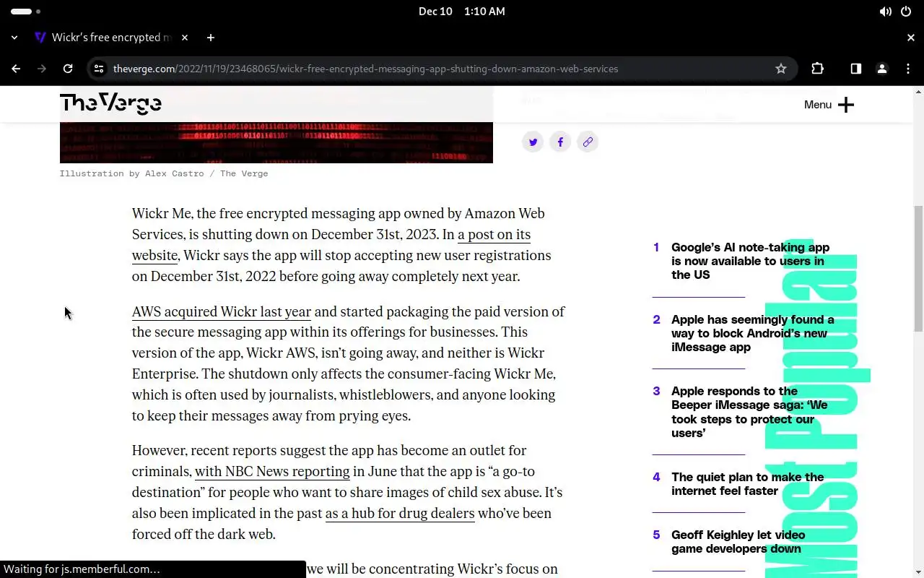Click the article illustration image
Viewport: 924px width, 578px height.
[276, 142]
